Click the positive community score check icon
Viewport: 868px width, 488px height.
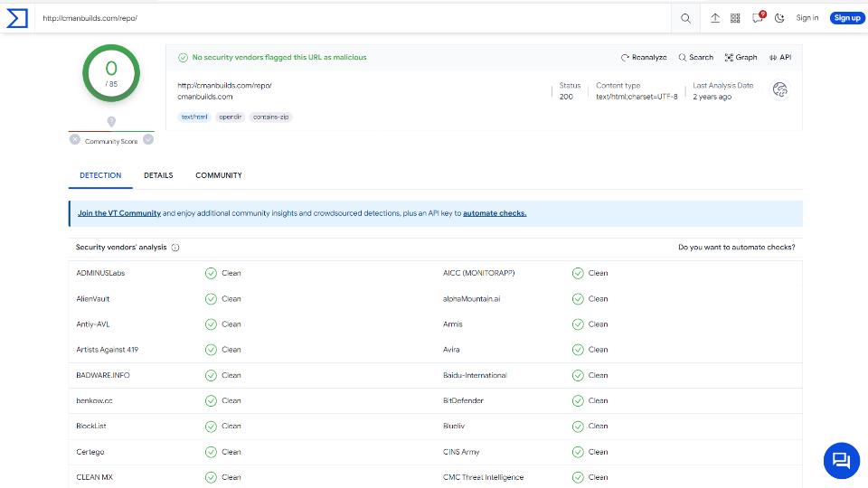[x=148, y=139]
